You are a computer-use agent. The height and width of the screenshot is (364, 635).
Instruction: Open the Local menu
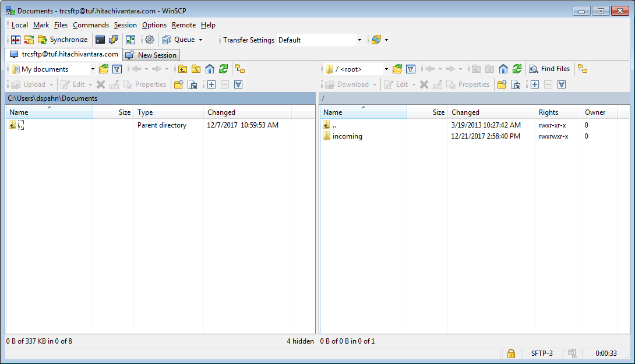[19, 25]
